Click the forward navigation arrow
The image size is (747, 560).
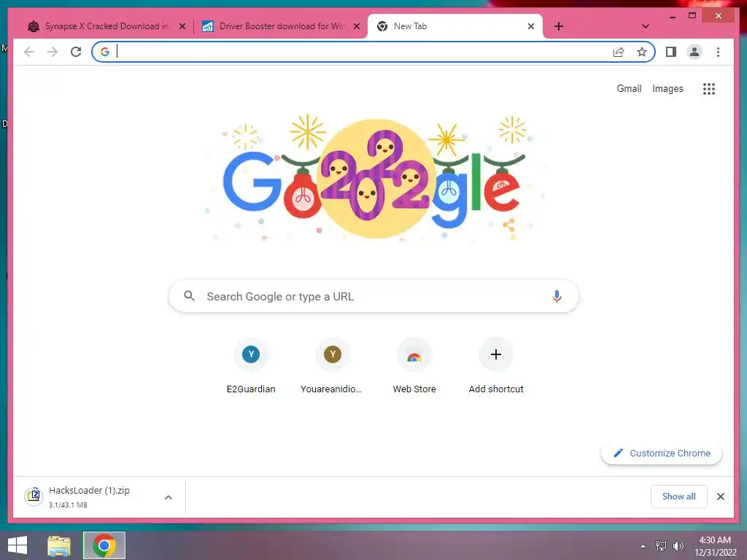[x=53, y=52]
